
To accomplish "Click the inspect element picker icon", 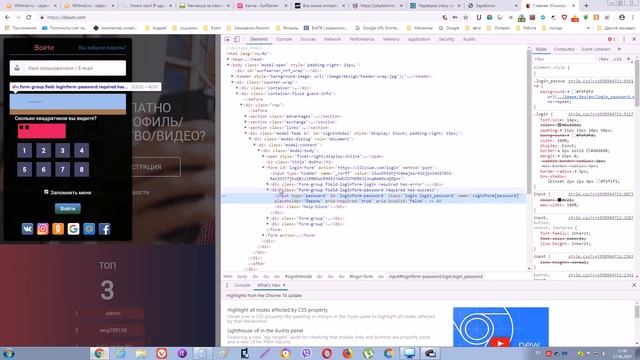I will coord(227,39).
